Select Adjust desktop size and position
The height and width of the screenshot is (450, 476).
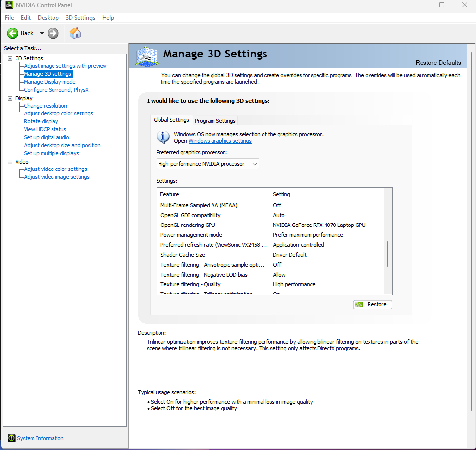[62, 145]
